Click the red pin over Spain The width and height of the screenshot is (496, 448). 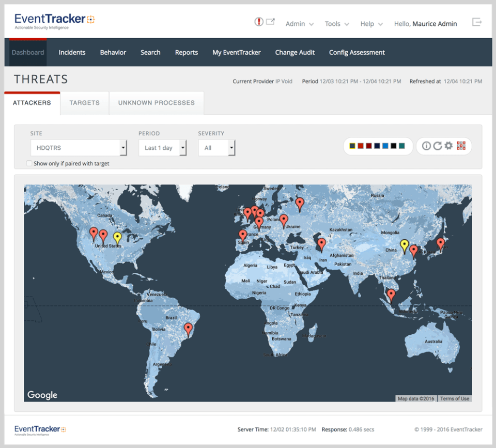(x=243, y=237)
